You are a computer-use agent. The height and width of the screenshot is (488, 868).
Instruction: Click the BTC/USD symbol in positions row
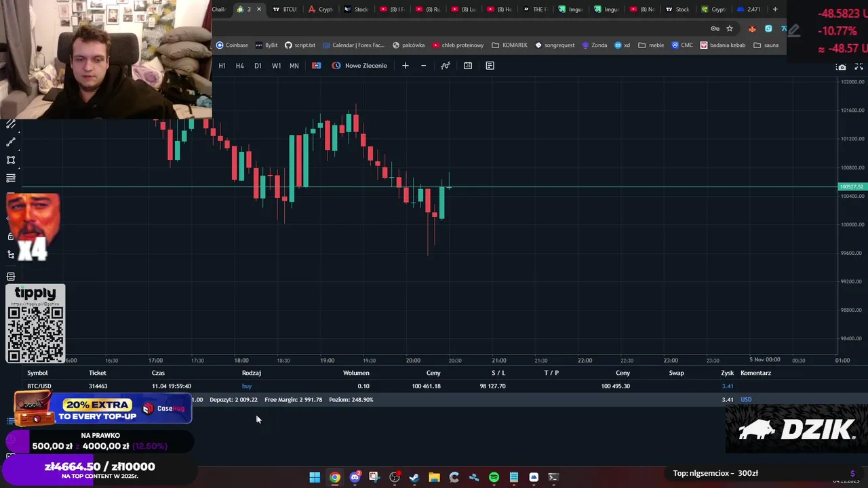(x=39, y=386)
